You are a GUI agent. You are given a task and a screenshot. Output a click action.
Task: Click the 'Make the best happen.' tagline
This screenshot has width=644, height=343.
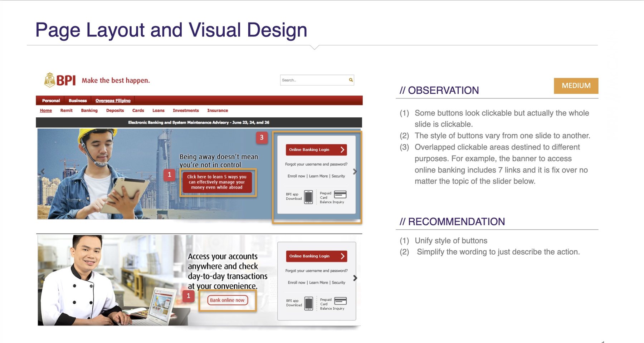[116, 80]
